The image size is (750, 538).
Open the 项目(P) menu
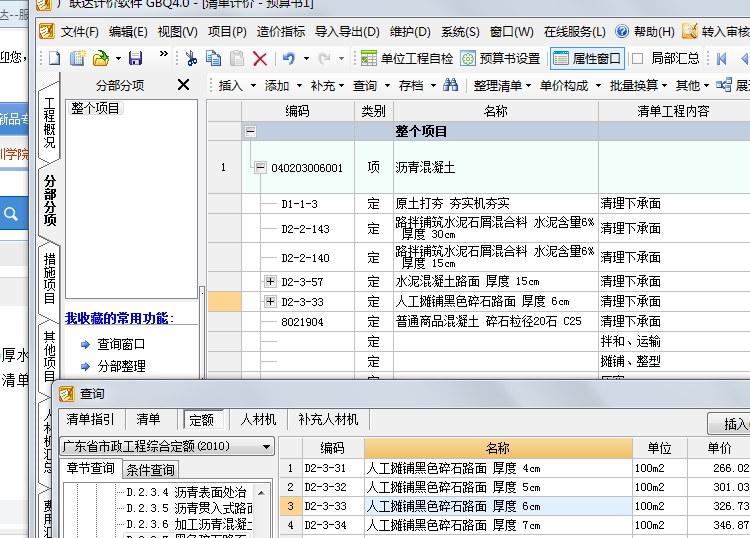(227, 32)
